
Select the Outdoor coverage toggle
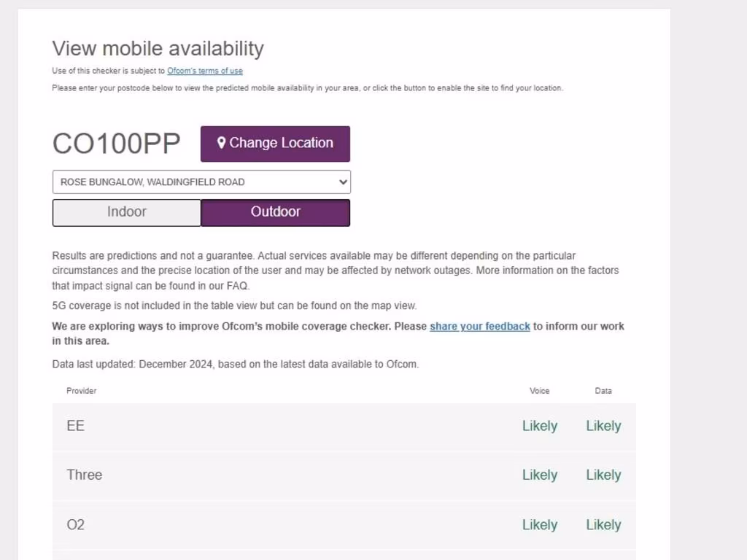coord(275,212)
